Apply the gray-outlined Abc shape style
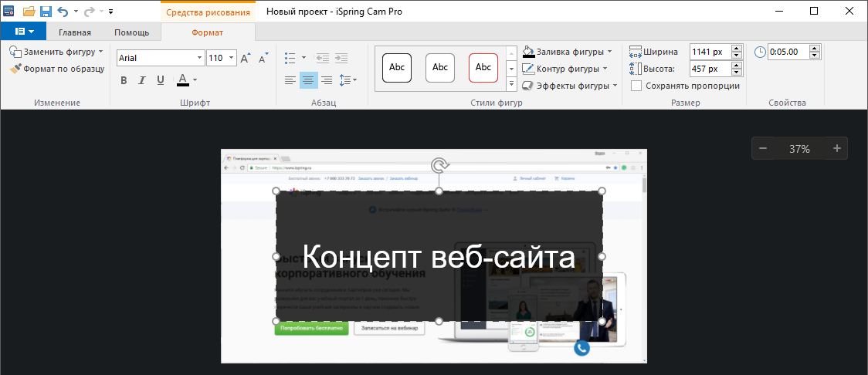 440,67
